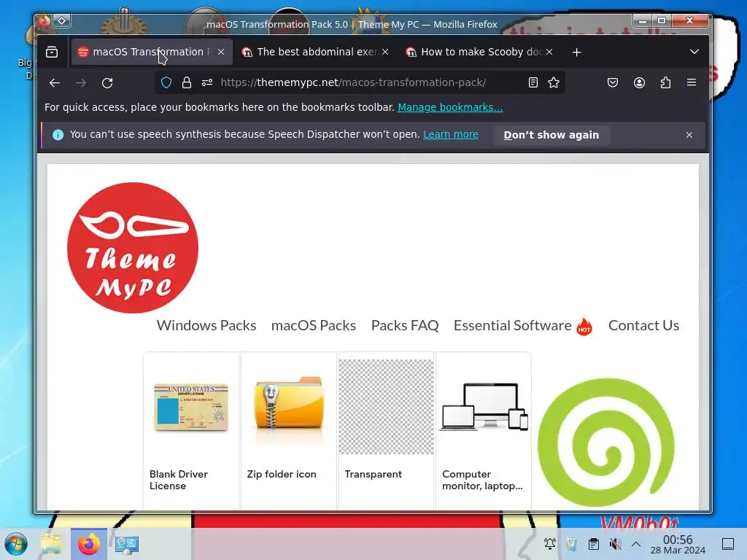Open notifications bell in tray
The width and height of the screenshot is (747, 560).
550,544
